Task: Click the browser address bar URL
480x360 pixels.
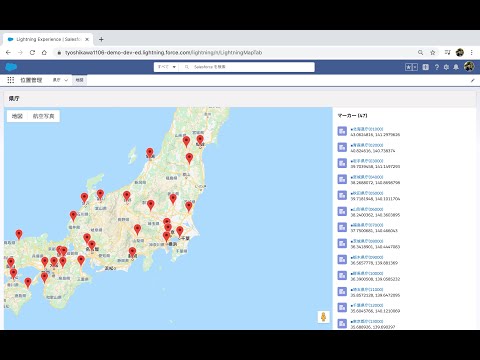Action: pyautogui.click(x=163, y=52)
